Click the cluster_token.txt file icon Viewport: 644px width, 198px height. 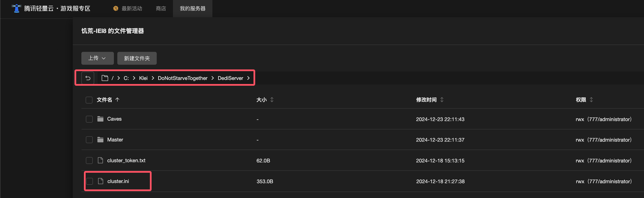point(100,160)
